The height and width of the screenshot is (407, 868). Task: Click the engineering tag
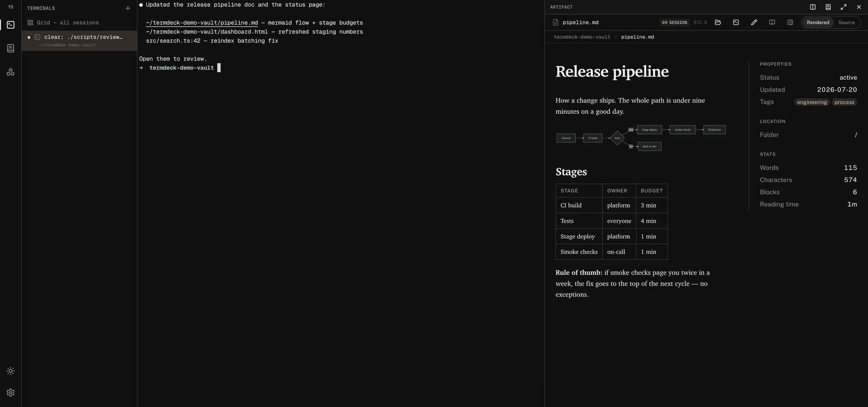pos(812,102)
